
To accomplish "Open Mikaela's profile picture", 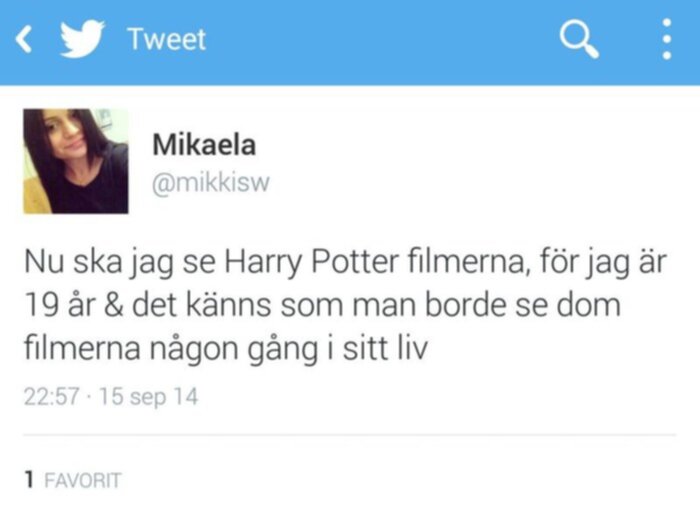I will point(76,161).
